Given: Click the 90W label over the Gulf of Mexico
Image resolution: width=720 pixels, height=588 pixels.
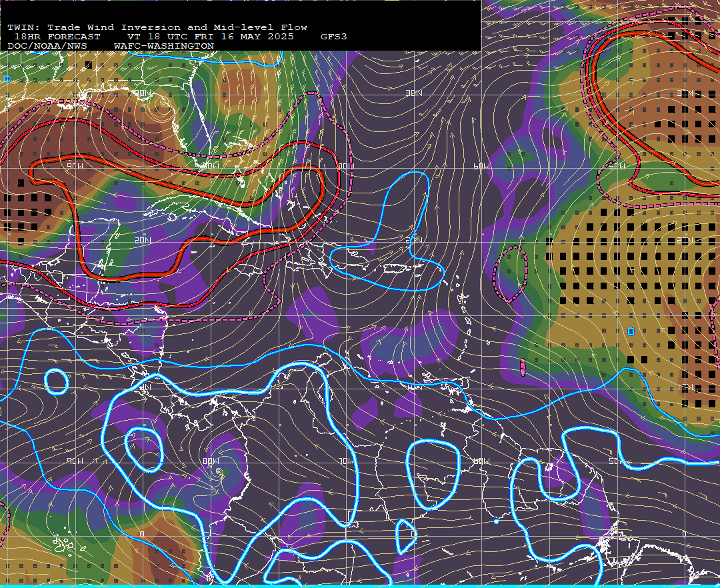Looking at the screenshot, I should pos(75,166).
